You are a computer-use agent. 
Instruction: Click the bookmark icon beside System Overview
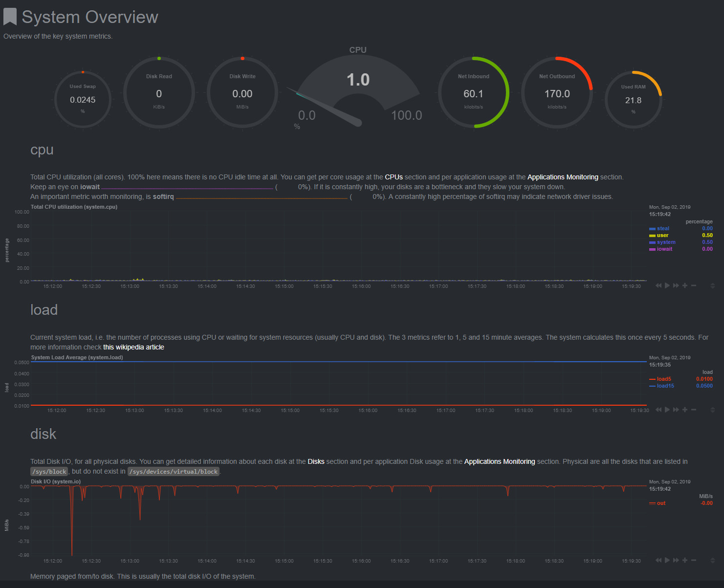point(10,17)
